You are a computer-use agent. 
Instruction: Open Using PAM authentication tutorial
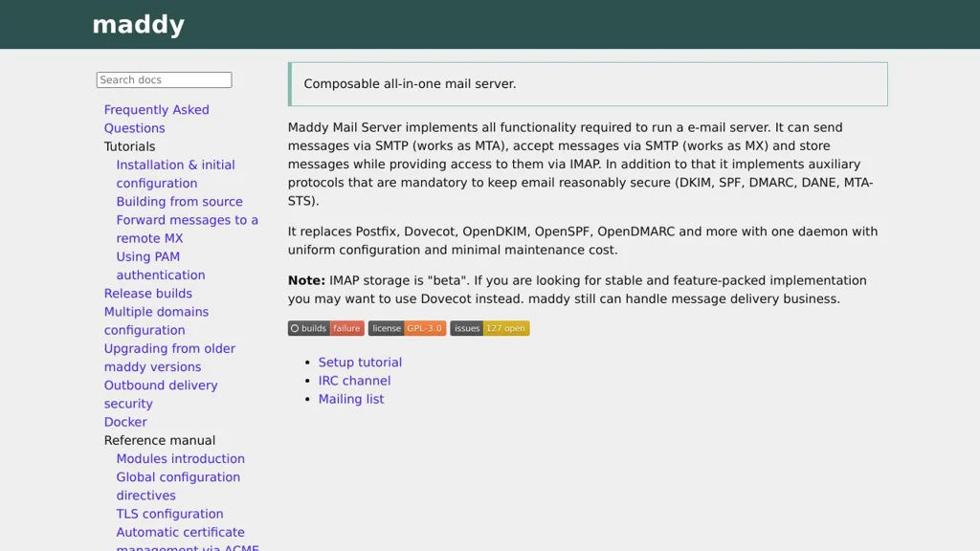[161, 266]
